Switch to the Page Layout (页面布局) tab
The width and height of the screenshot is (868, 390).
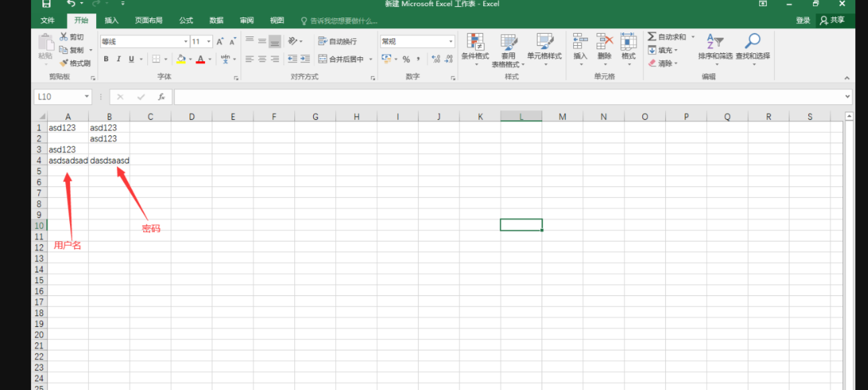click(x=148, y=21)
